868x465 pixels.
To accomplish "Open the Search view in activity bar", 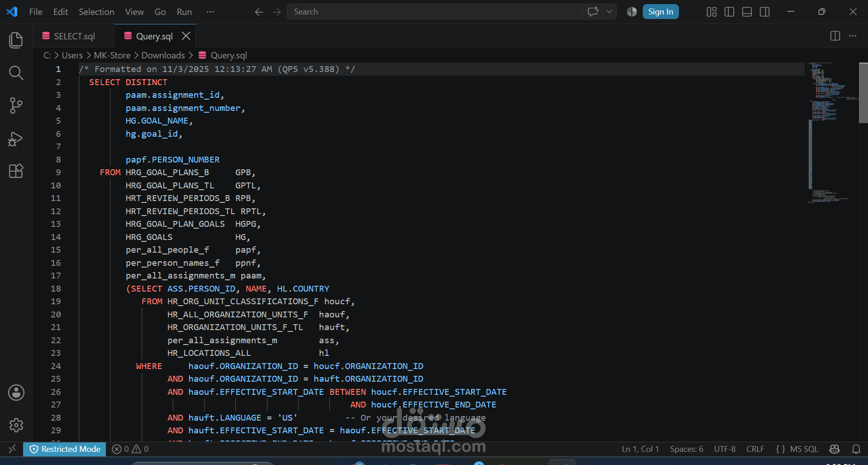I will coord(16,72).
